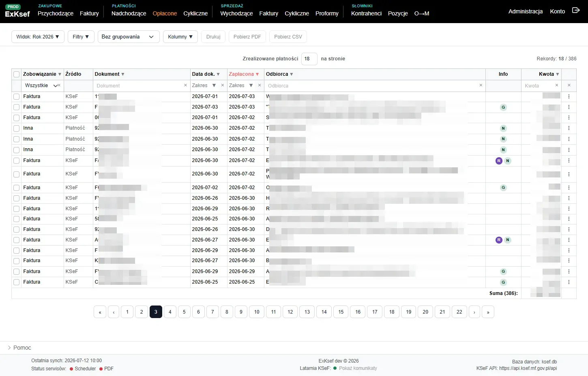Open Wychodzące under Sprzedaż
The width and height of the screenshot is (588, 376).
[x=236, y=13]
